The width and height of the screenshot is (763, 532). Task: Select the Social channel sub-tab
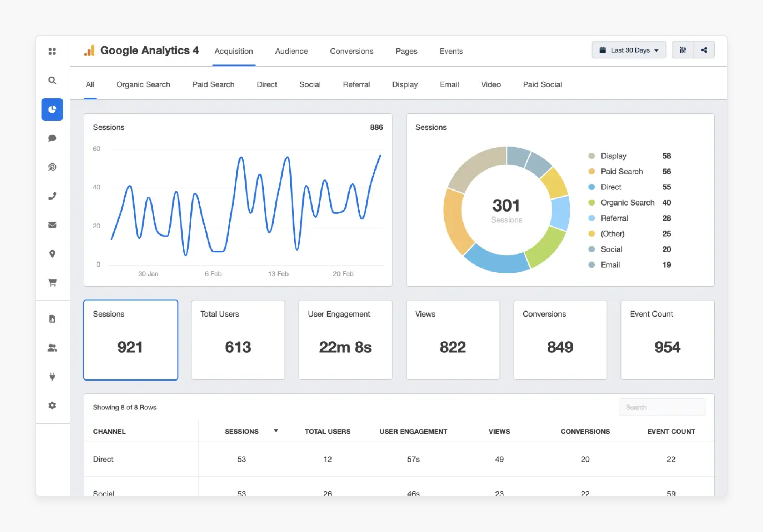point(310,84)
